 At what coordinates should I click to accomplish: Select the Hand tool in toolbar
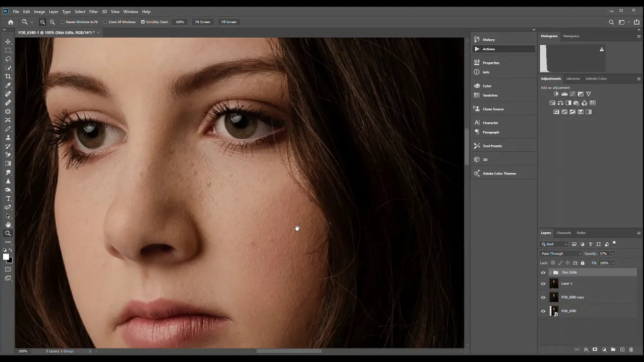[8, 225]
